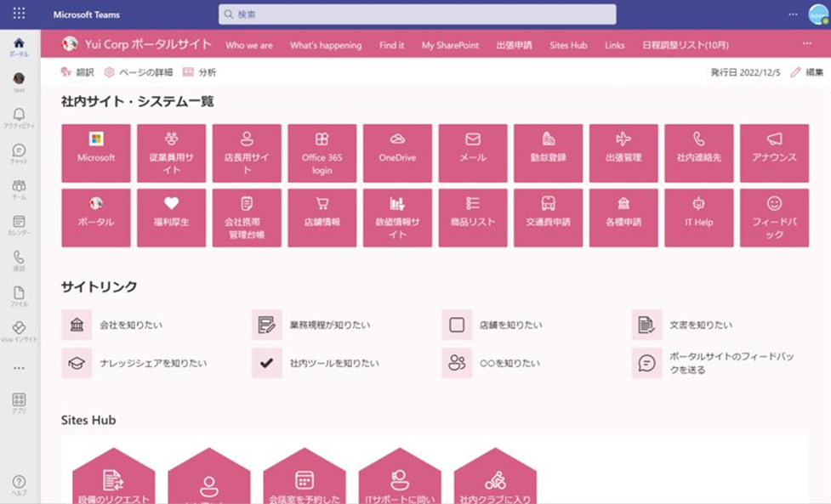Open the 出張管理 airplane tile
This screenshot has height=504, width=831.
point(623,153)
